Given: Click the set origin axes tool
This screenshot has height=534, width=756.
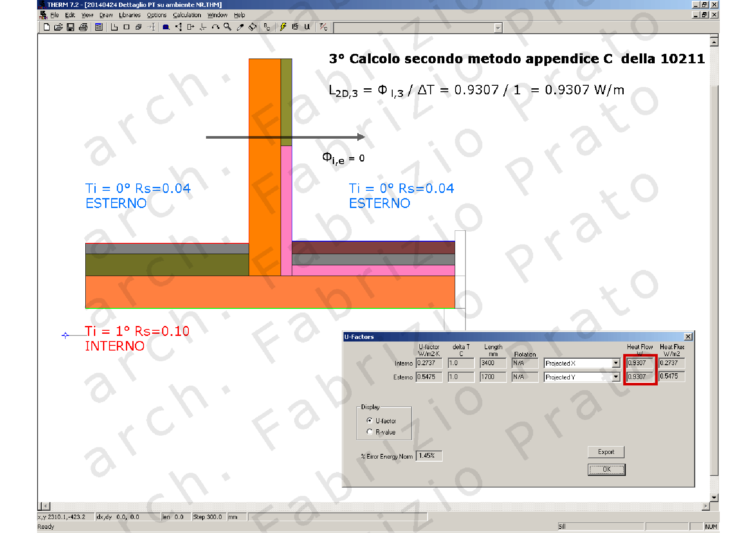Looking at the screenshot, I should (203, 27).
